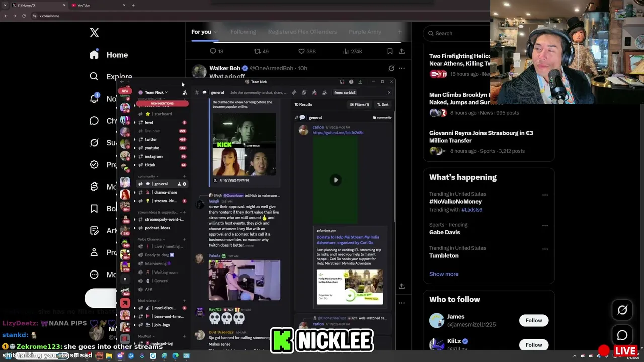Image resolution: width=644 pixels, height=362 pixels.
Task: Toggle member list icon in Discord header
Action: pos(325,93)
